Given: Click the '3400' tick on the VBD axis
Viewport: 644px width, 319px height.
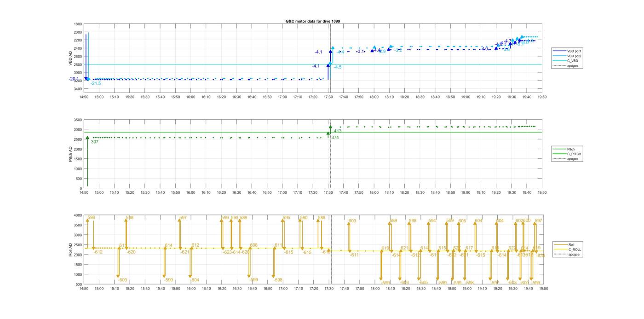Looking at the screenshot, I should pos(78,89).
